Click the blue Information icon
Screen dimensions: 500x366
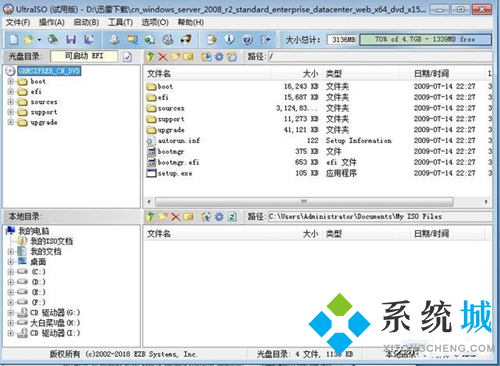point(229,40)
